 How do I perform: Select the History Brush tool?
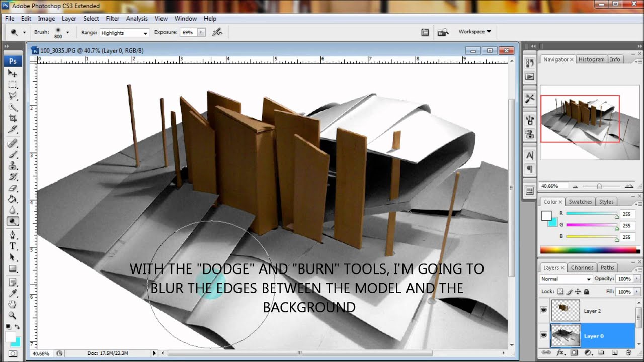pyautogui.click(x=13, y=177)
